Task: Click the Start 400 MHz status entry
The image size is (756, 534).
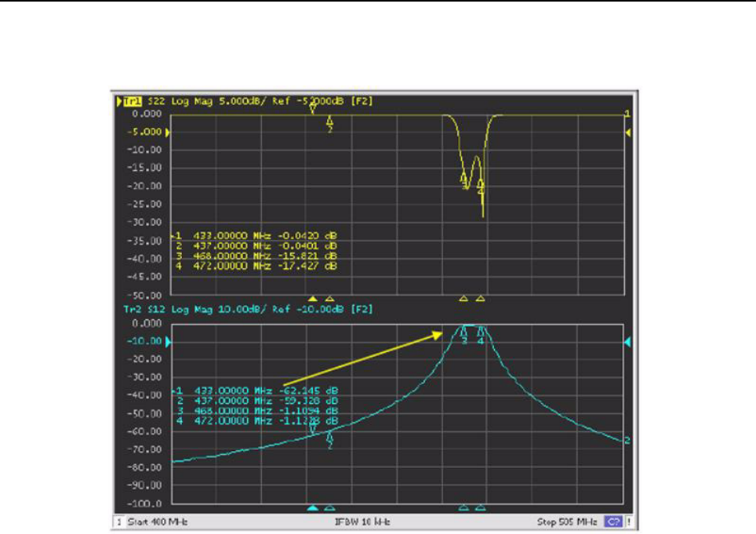Action: coord(157,522)
